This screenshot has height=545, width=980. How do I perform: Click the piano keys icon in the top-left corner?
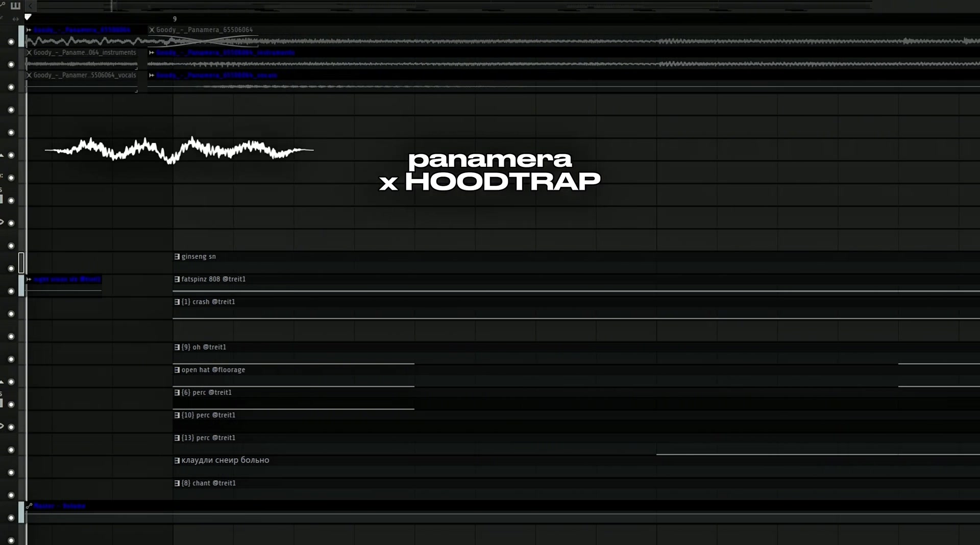click(x=15, y=6)
